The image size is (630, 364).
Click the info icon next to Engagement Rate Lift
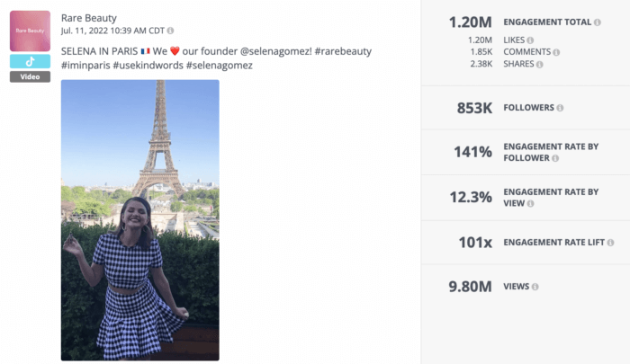(611, 243)
